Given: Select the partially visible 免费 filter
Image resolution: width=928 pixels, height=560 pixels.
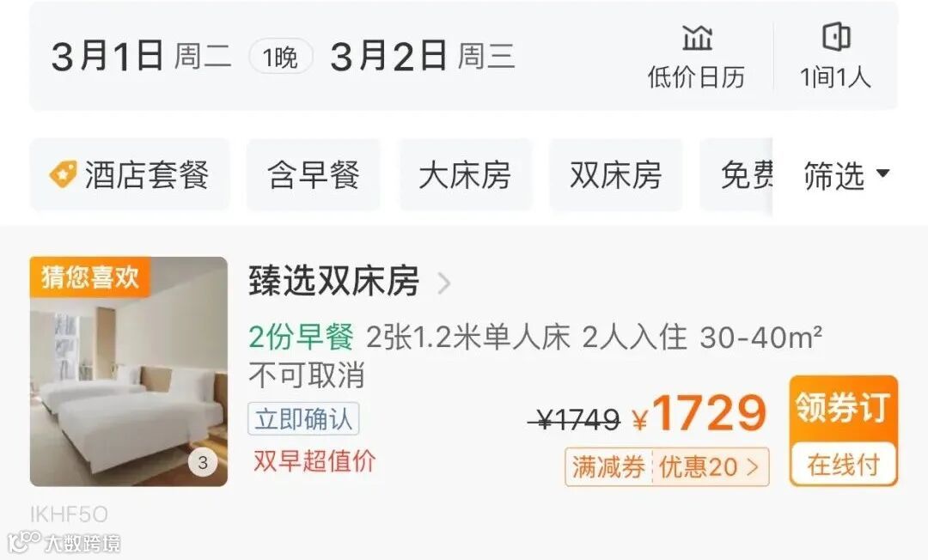Looking at the screenshot, I should (737, 175).
